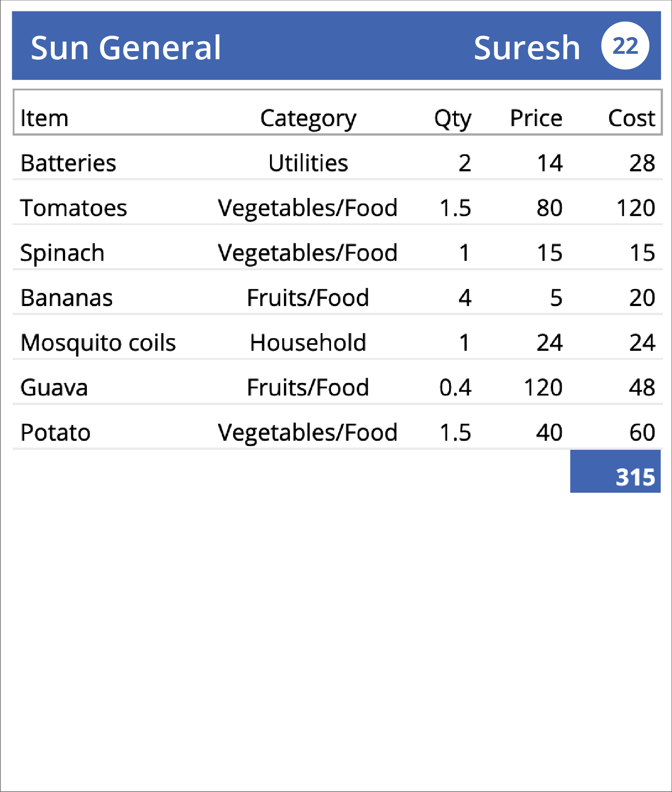Screen dimensions: 672x792
Task: Click the Price column header
Action: [x=536, y=118]
